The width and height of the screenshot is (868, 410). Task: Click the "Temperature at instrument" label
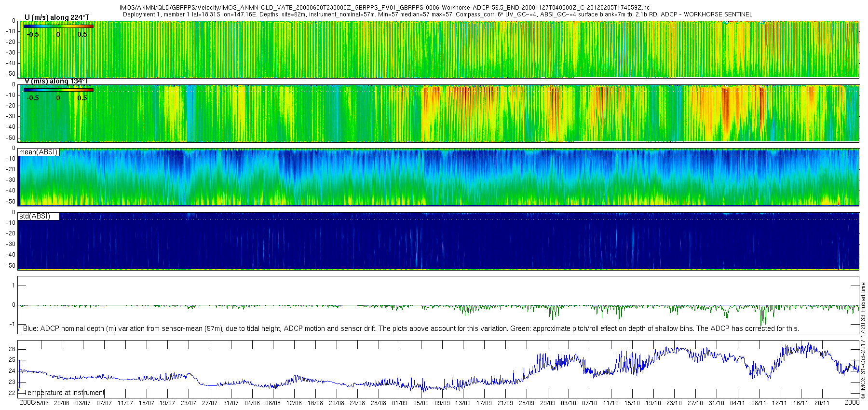(64, 393)
